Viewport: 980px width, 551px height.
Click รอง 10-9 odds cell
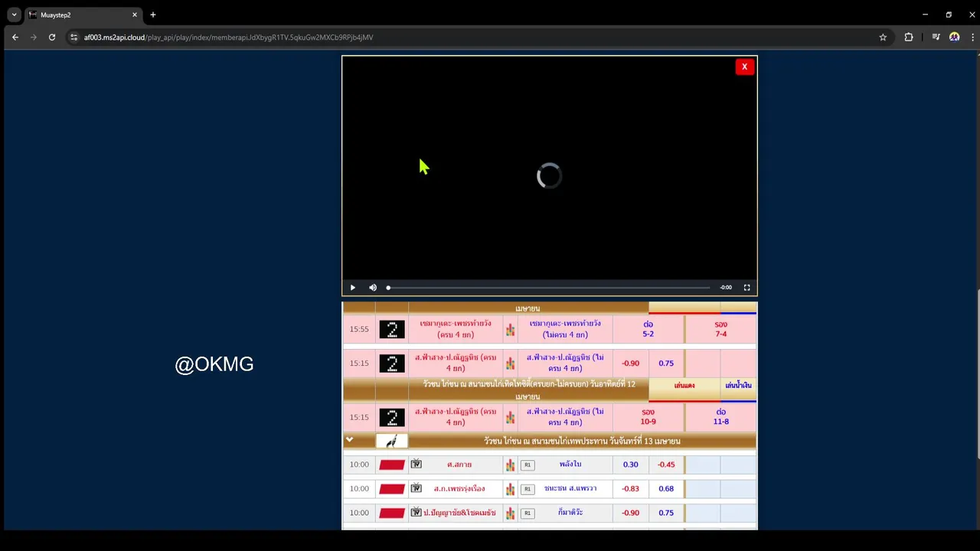(648, 417)
